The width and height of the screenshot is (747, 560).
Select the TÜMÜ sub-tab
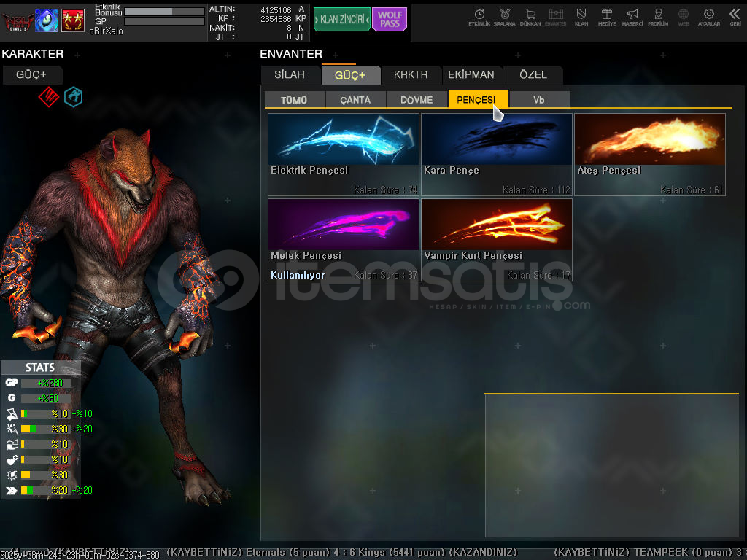(x=294, y=99)
